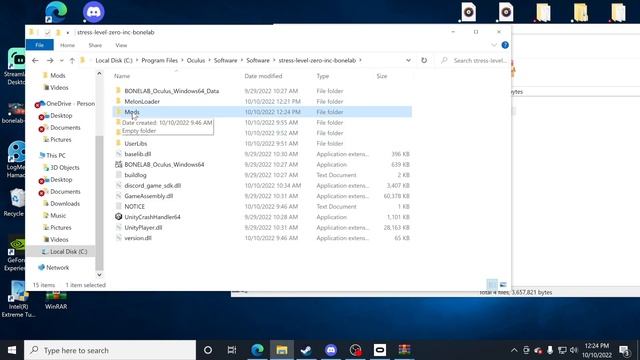The image size is (640, 360).
Task: Switch to large icons view layout
Action: (503, 284)
